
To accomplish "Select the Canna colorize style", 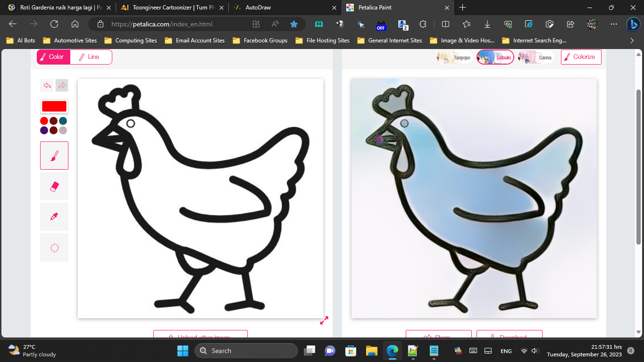I will 535,58.
